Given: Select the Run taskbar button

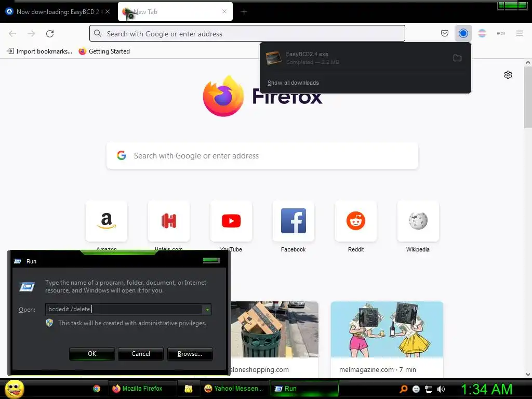Looking at the screenshot, I should 304,389.
